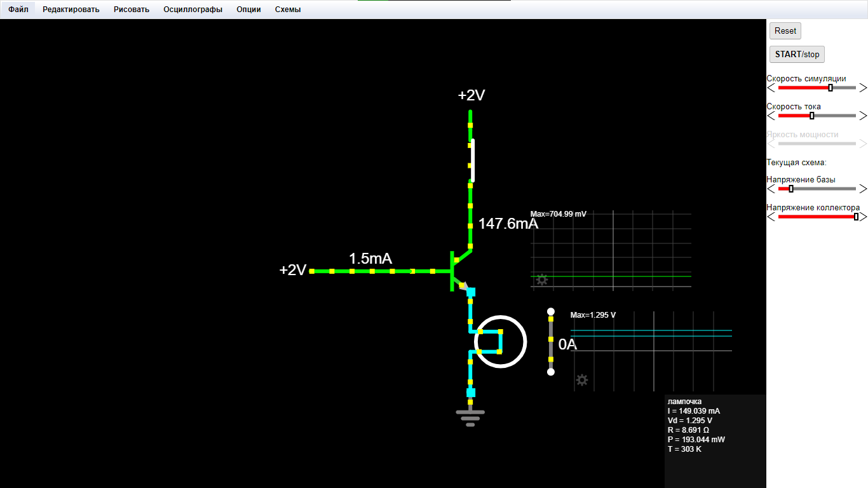Screen dimensions: 868x488
Task: Decrease Скорость тока with left arrow
Action: (x=771, y=116)
